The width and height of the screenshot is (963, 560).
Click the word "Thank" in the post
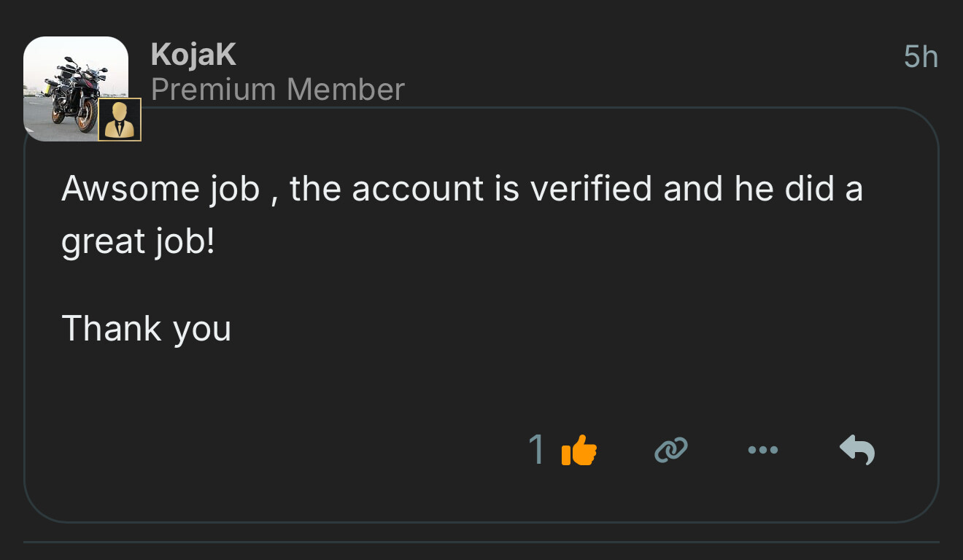tap(111, 328)
